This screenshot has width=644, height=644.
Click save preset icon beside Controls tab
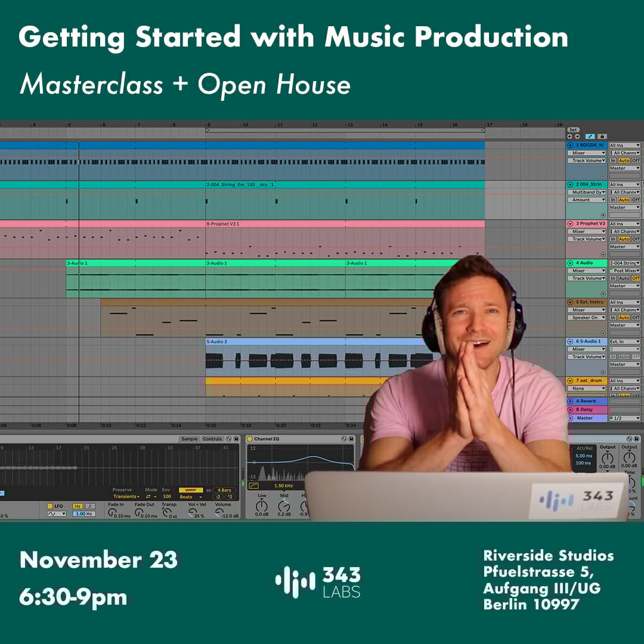click(x=236, y=439)
